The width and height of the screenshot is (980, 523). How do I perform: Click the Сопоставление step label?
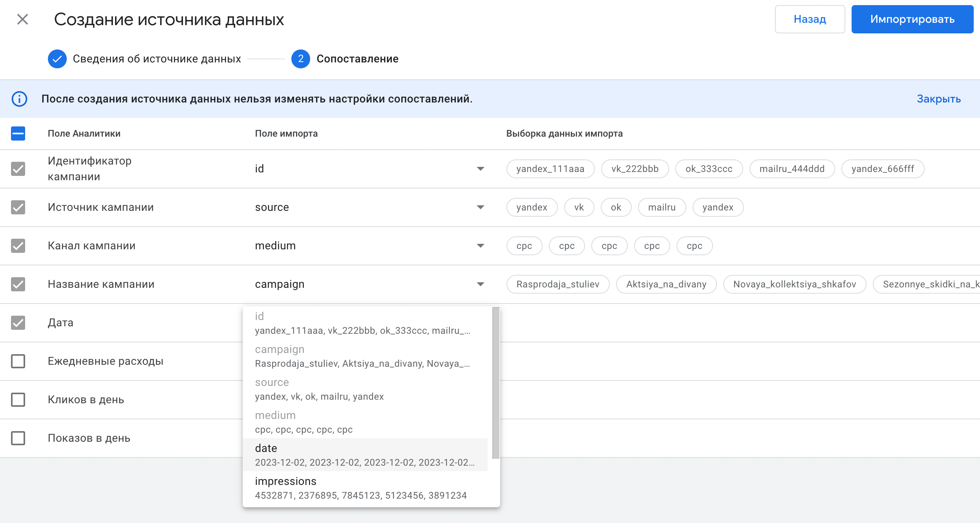pyautogui.click(x=357, y=59)
